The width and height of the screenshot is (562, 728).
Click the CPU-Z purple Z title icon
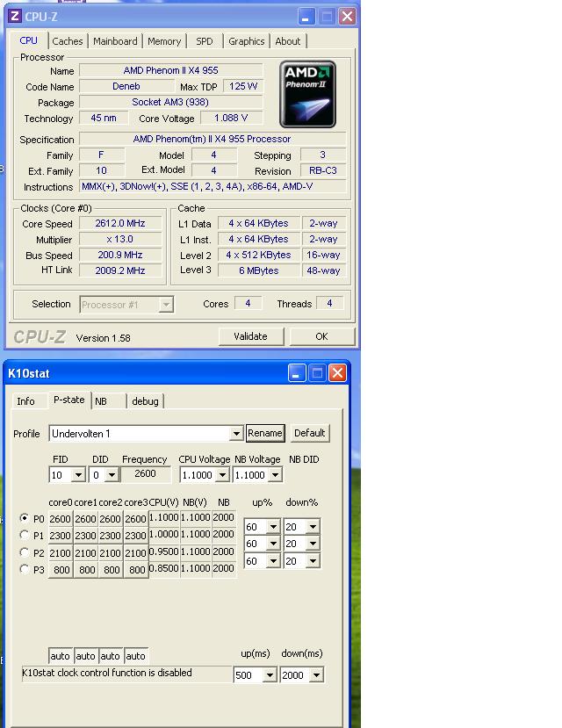coord(14,17)
